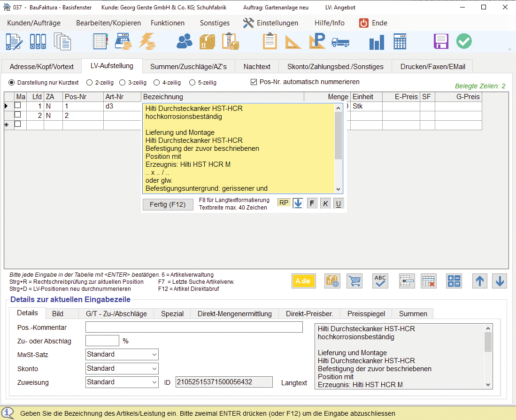Select the 5-zeilig display option
This screenshot has width=516, height=420.
point(192,83)
